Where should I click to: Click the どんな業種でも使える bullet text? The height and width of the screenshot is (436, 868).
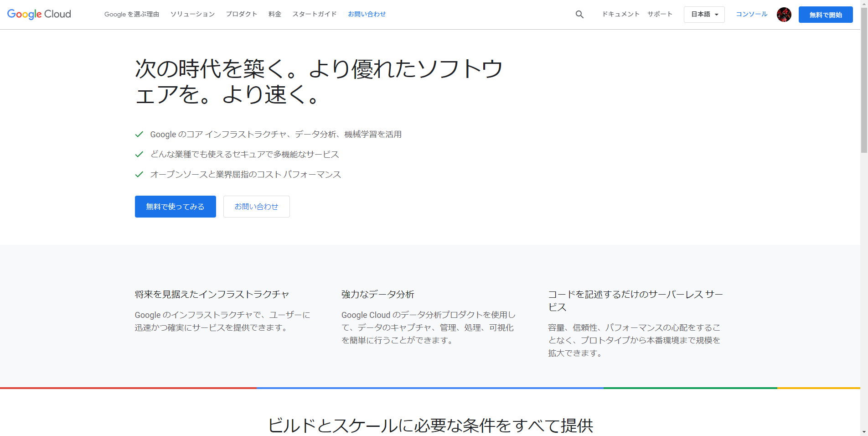(245, 155)
